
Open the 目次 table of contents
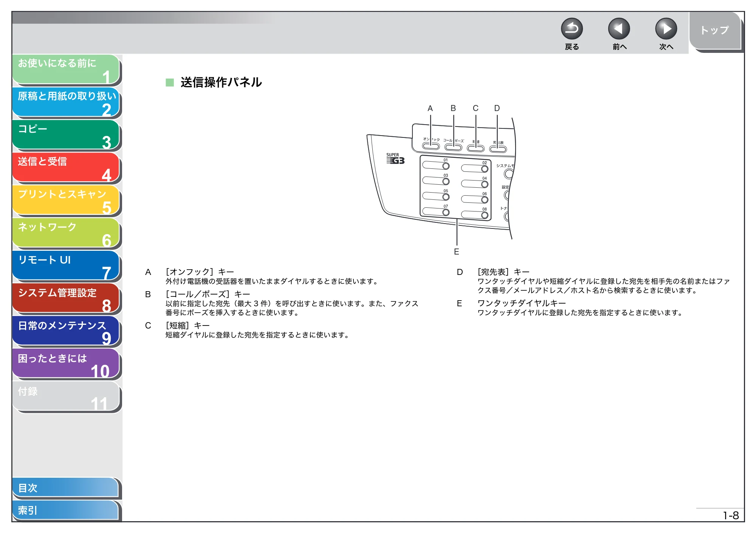(x=65, y=488)
